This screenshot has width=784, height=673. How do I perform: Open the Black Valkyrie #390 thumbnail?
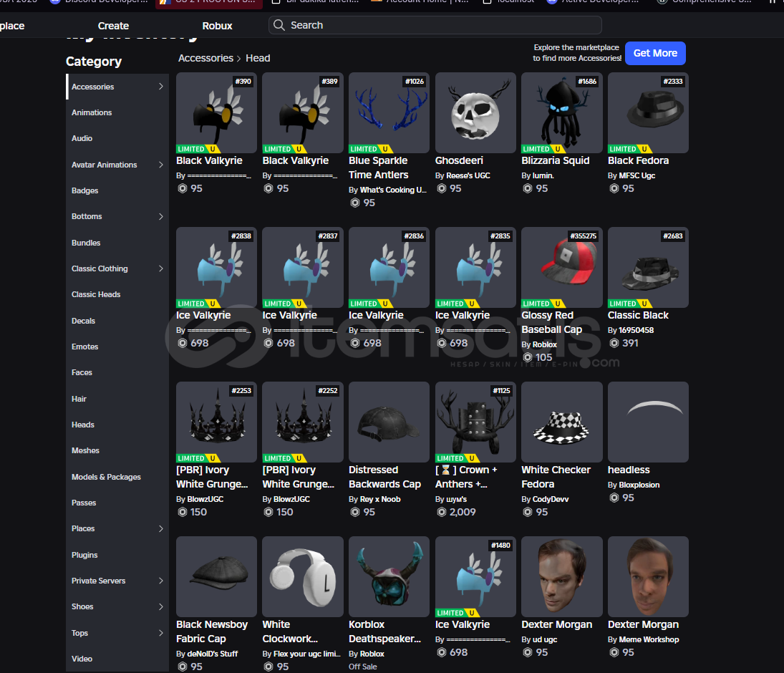point(216,112)
